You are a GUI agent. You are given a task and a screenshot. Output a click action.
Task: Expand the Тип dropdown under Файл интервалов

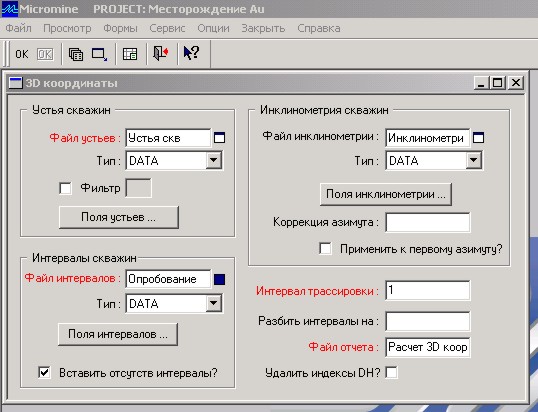213,303
